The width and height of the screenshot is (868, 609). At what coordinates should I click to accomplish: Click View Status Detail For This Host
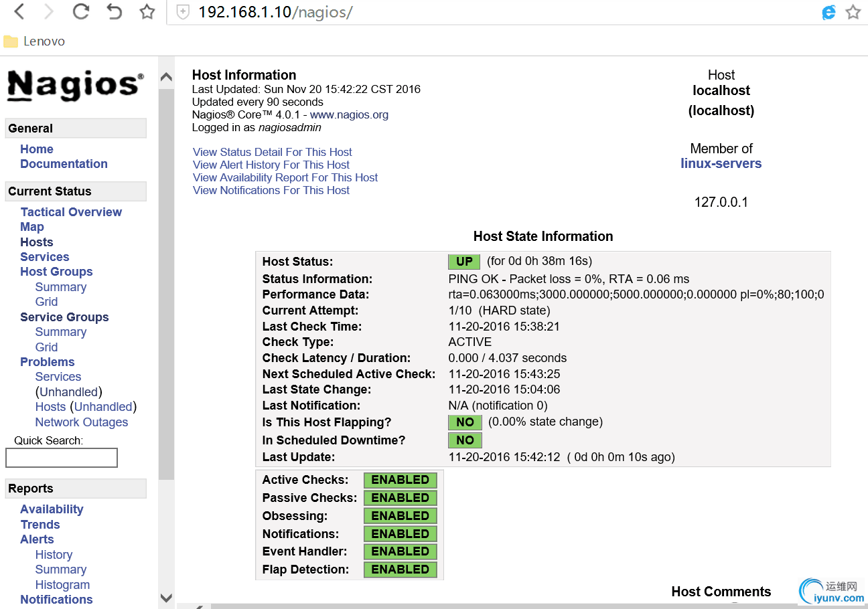273,152
